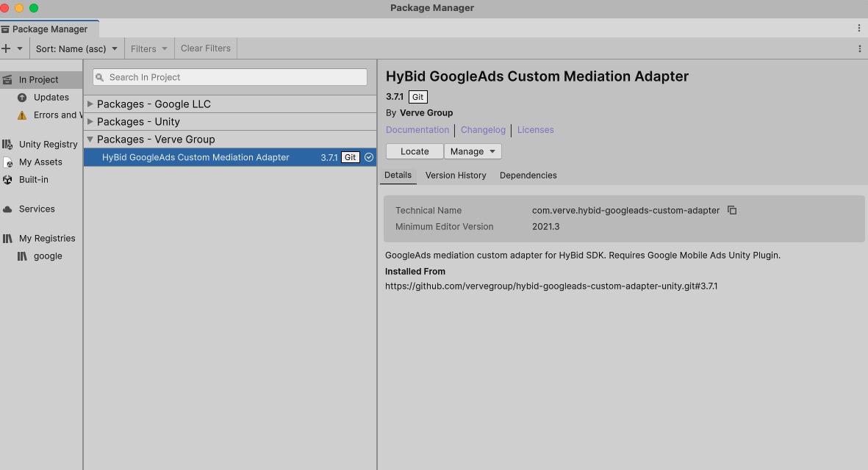Select the google registry entry
The height and width of the screenshot is (470, 868).
48,256
